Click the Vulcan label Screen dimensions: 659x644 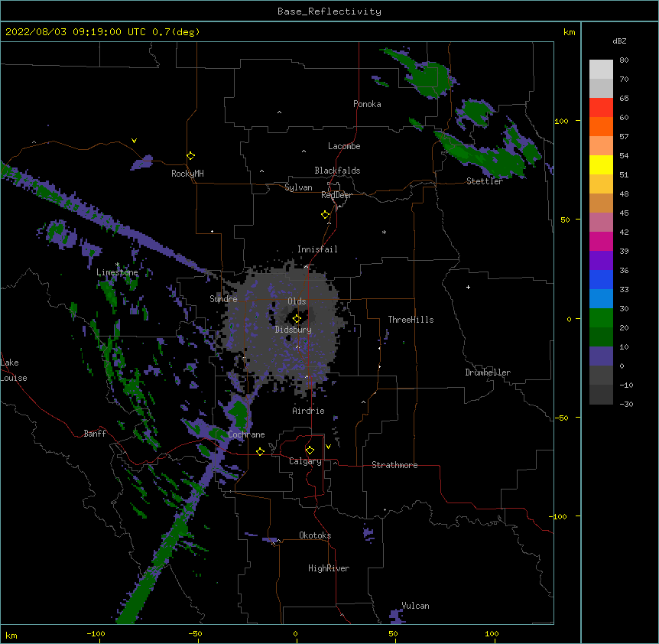(415, 606)
